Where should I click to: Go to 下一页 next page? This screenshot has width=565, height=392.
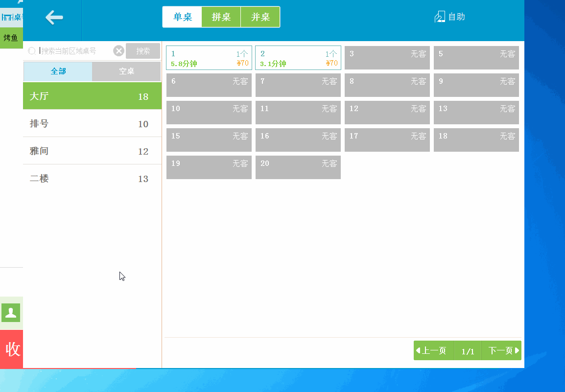coord(502,351)
